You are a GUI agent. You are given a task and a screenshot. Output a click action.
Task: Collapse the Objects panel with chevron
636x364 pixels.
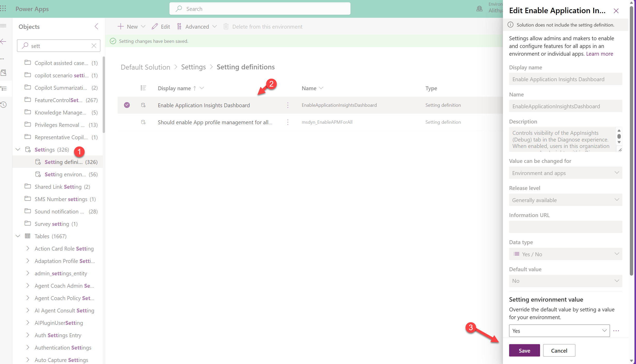96,26
